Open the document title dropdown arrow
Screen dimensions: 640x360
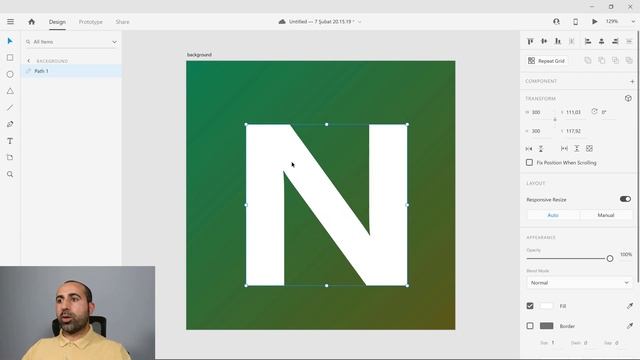point(360,22)
